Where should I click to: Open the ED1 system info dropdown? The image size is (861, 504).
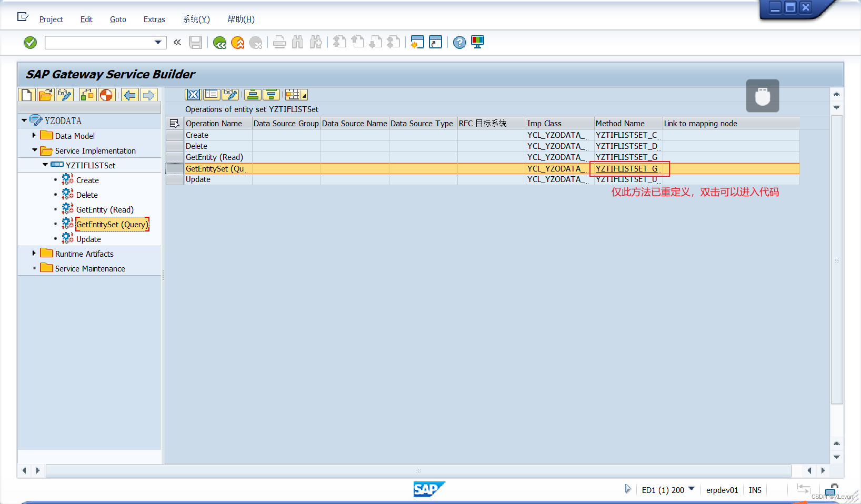point(691,489)
